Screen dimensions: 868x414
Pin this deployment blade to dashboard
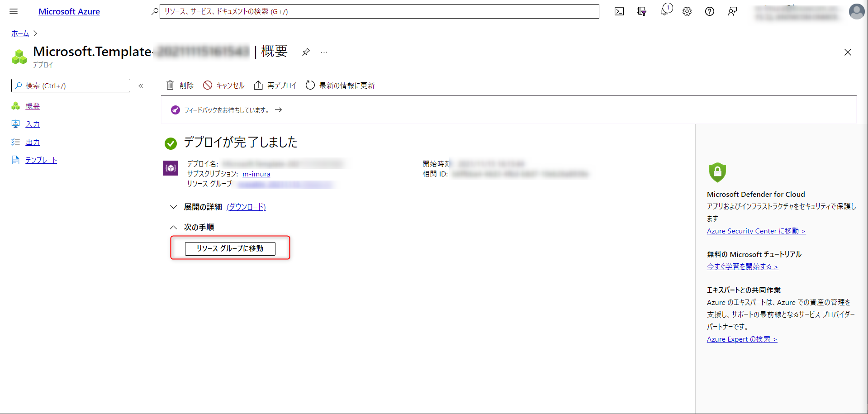pyautogui.click(x=306, y=52)
